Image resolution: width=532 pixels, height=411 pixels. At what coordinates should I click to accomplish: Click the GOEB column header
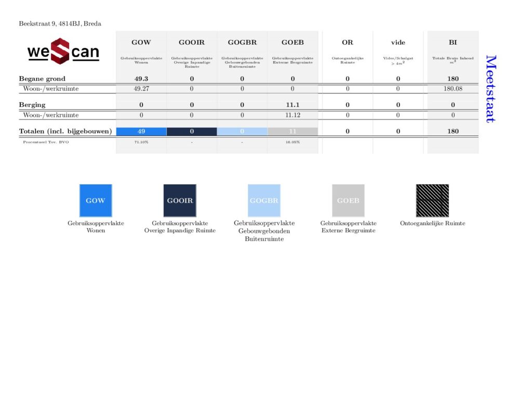(292, 43)
